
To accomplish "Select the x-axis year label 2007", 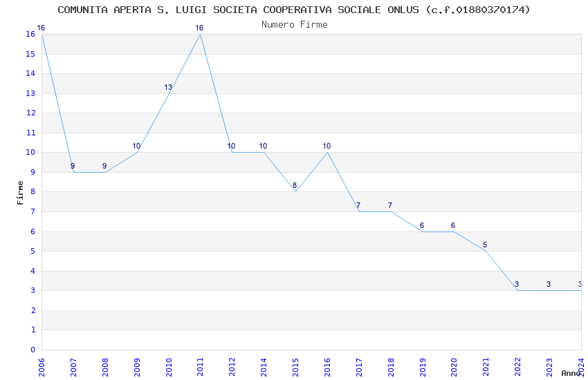I will click(x=73, y=368).
